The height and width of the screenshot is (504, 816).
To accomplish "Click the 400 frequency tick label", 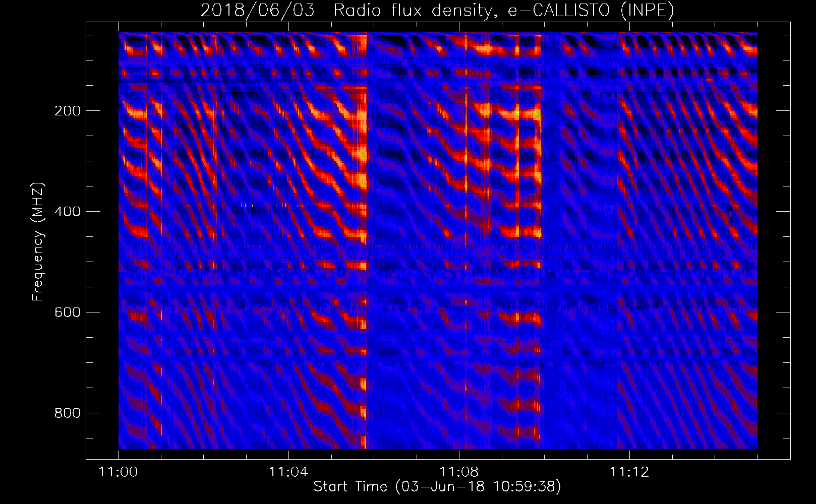I will point(68,212).
